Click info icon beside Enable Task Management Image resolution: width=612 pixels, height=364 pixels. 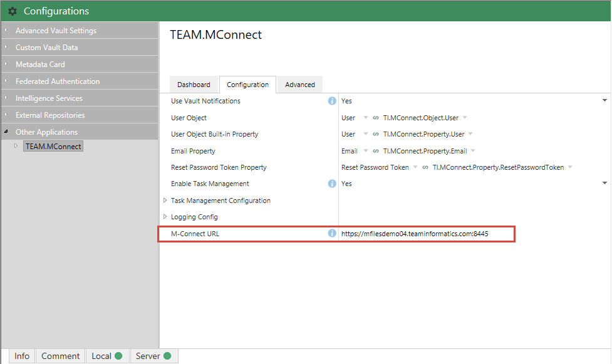332,184
